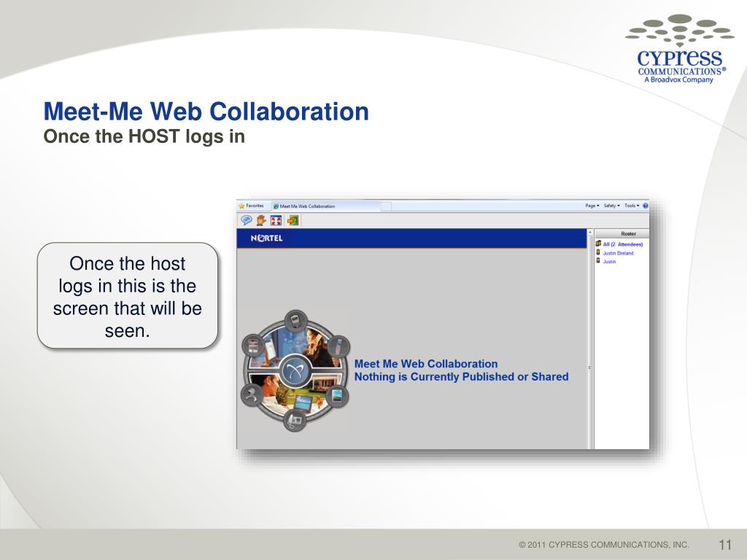Click the circular Meet Me collaboration graphic

tap(295, 370)
